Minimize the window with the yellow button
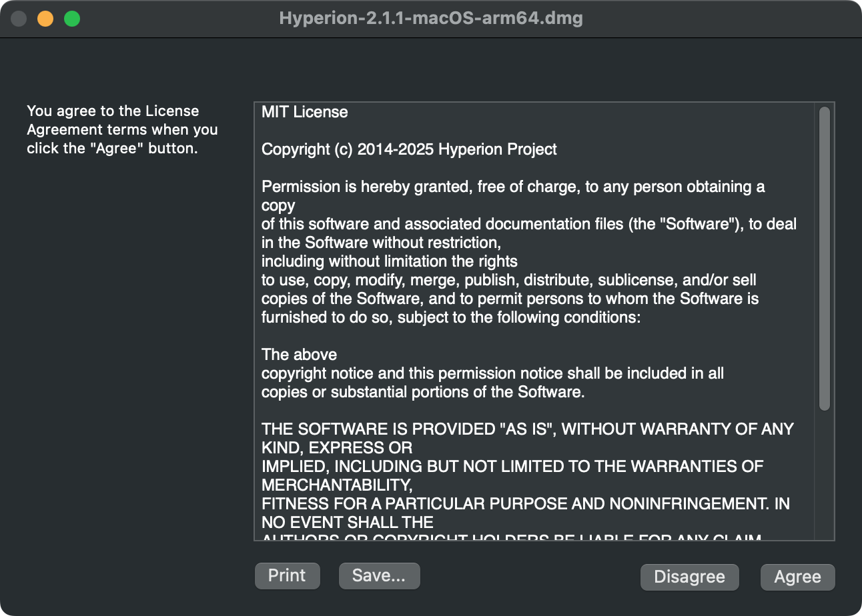The height and width of the screenshot is (616, 862). click(45, 19)
